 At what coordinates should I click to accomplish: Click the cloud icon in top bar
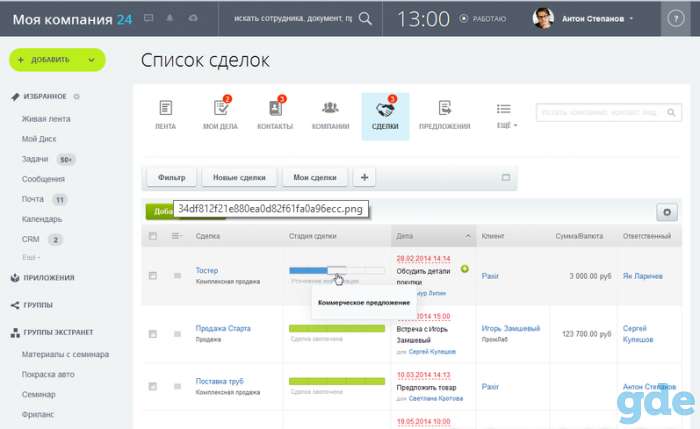coord(193,18)
